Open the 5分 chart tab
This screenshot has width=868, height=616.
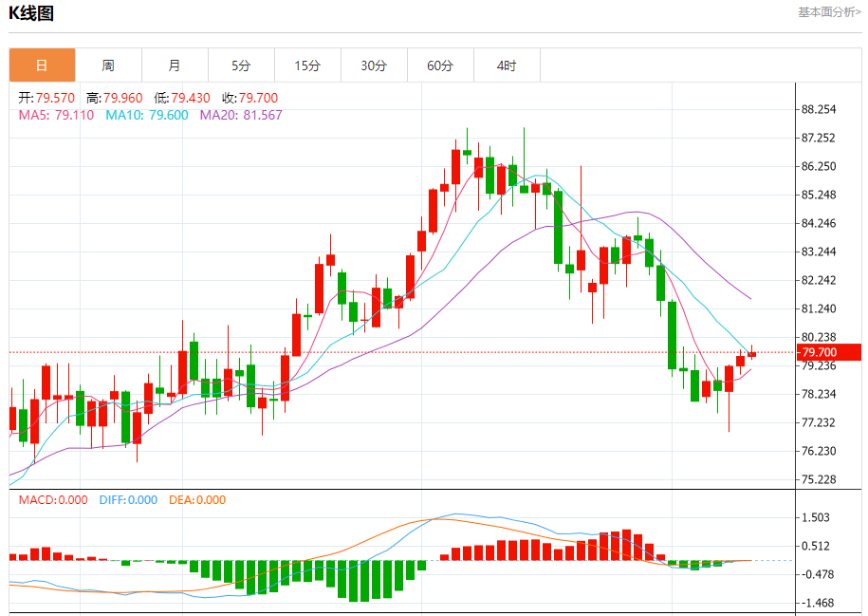241,65
